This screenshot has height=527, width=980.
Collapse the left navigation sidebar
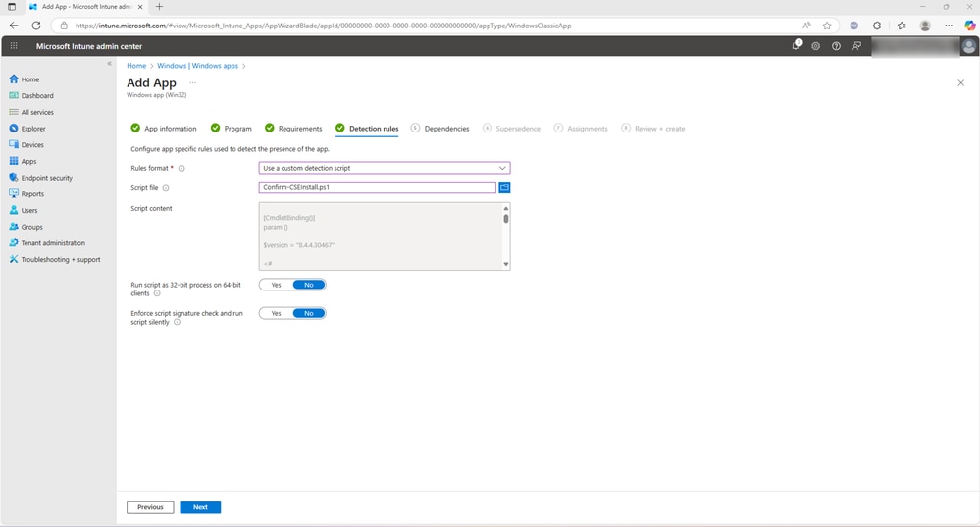point(109,63)
